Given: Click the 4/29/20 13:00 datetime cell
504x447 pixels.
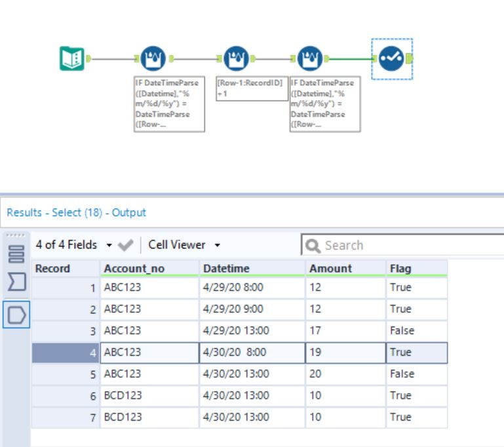Looking at the screenshot, I should pyautogui.click(x=252, y=331).
